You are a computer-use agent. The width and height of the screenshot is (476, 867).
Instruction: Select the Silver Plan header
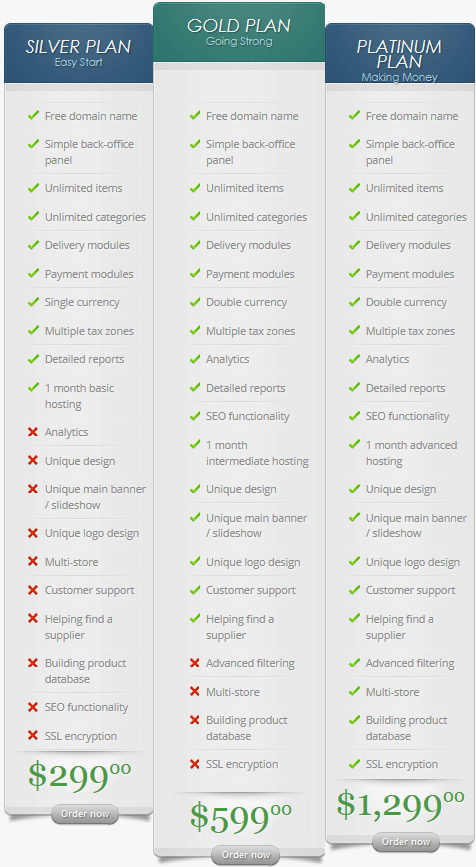tap(79, 53)
